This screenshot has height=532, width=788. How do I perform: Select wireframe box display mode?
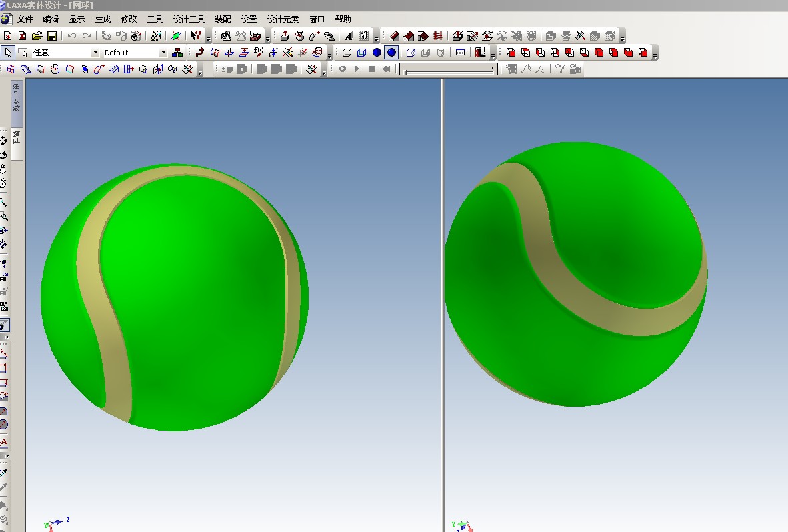pyautogui.click(x=347, y=52)
